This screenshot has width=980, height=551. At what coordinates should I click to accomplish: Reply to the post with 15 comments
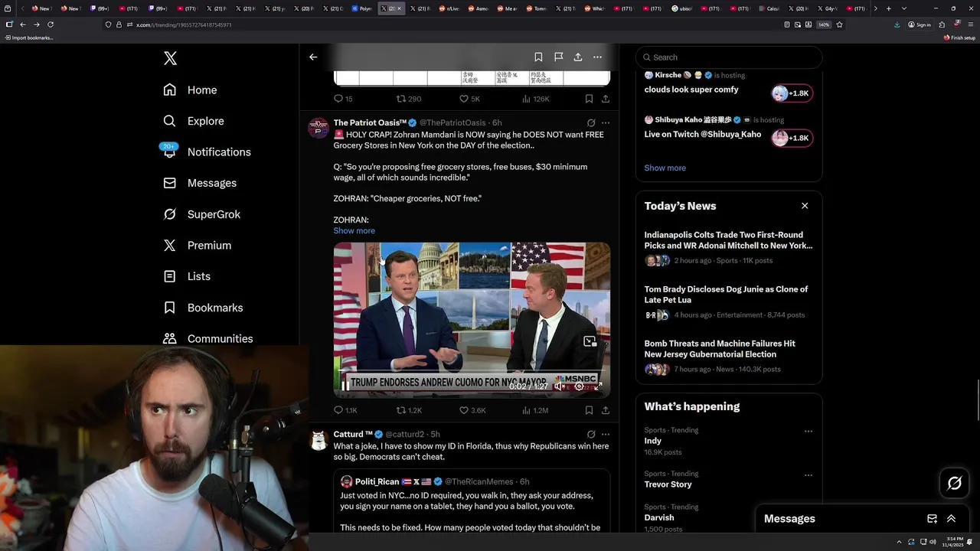343,99
